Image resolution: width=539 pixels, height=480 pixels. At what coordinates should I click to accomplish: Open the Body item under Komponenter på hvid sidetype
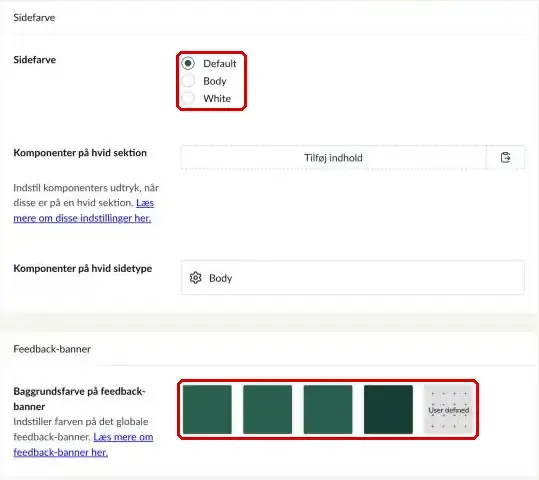[x=353, y=277]
